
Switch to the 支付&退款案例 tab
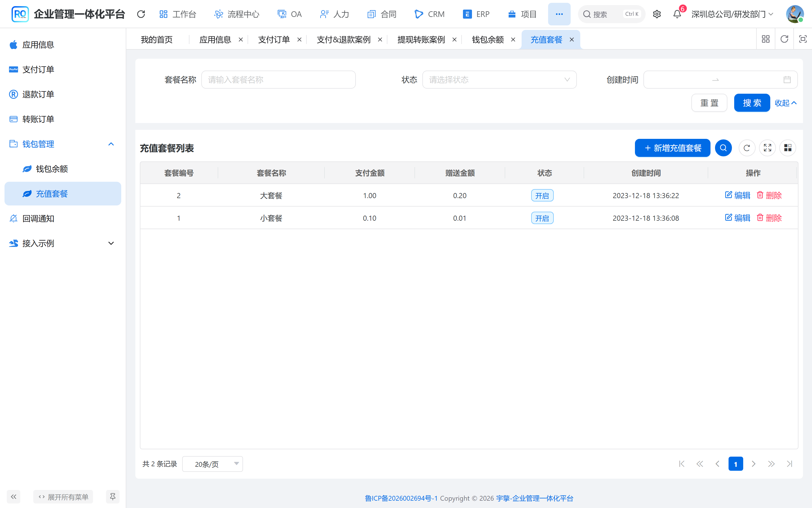[x=344, y=40]
